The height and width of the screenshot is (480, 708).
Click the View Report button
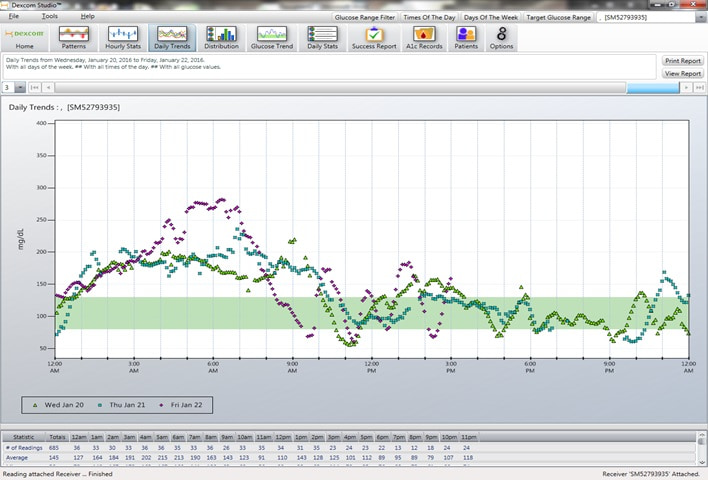[683, 74]
